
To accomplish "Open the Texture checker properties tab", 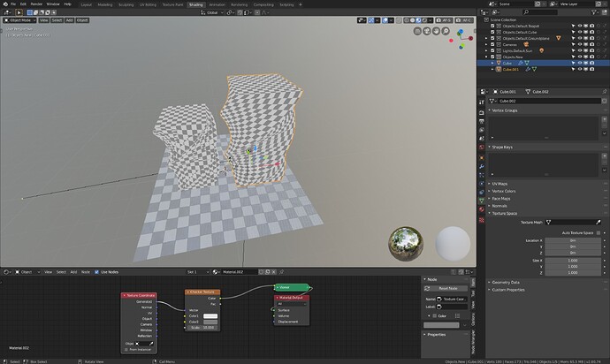I will pyautogui.click(x=482, y=220).
